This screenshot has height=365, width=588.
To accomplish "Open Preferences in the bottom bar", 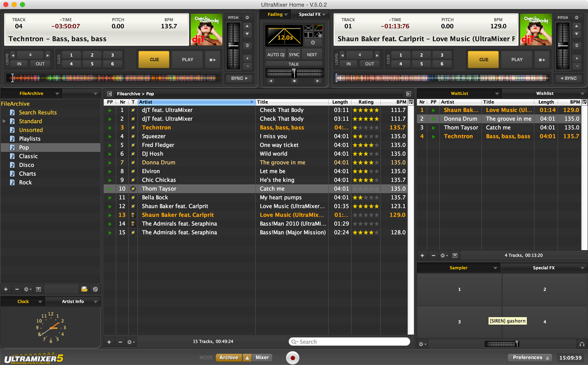I will click(x=530, y=357).
